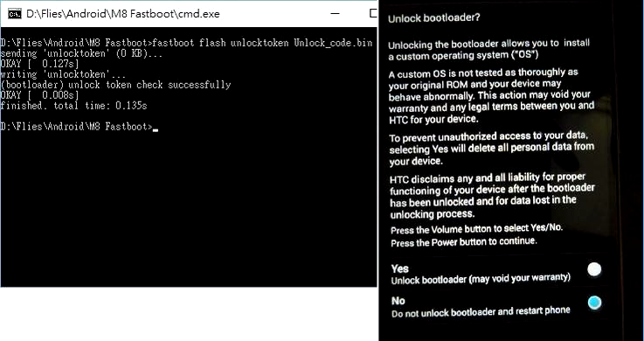The height and width of the screenshot is (341, 644).
Task: Click the 'sending unlocktoken' output line
Action: coord(81,53)
